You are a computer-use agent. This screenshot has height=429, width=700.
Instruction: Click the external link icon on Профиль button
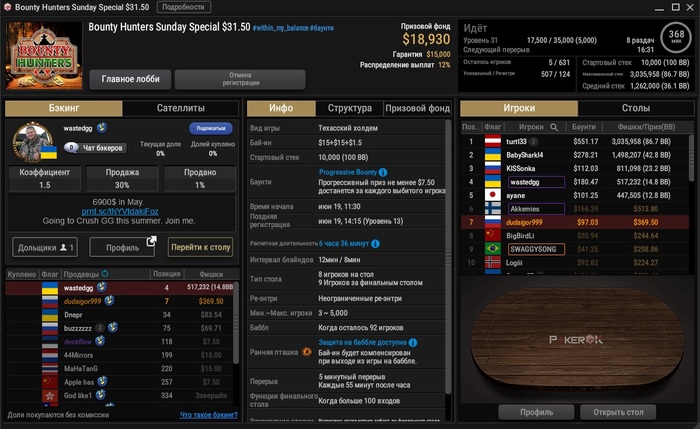(151, 242)
